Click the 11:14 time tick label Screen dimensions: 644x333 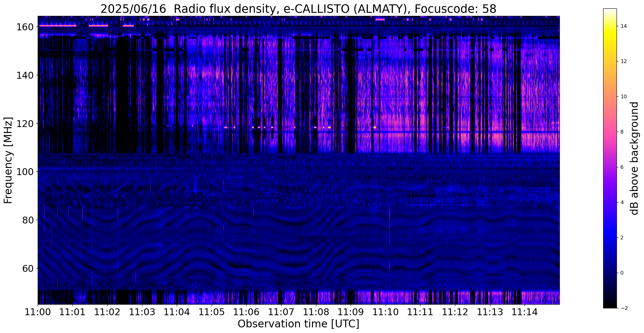[x=525, y=311]
